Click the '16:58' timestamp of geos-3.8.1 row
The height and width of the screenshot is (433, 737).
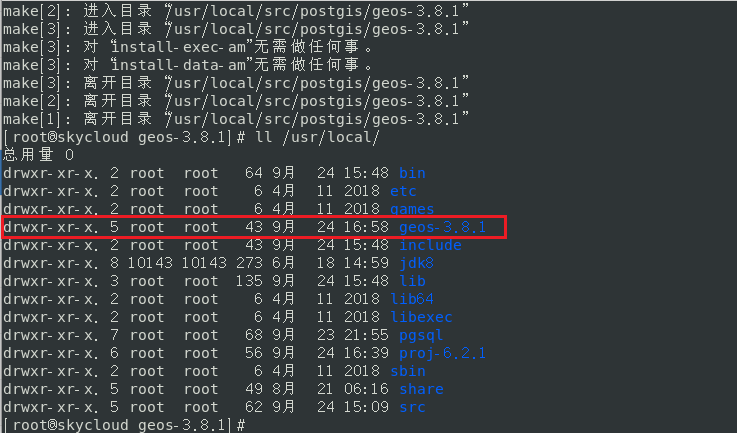(x=366, y=227)
